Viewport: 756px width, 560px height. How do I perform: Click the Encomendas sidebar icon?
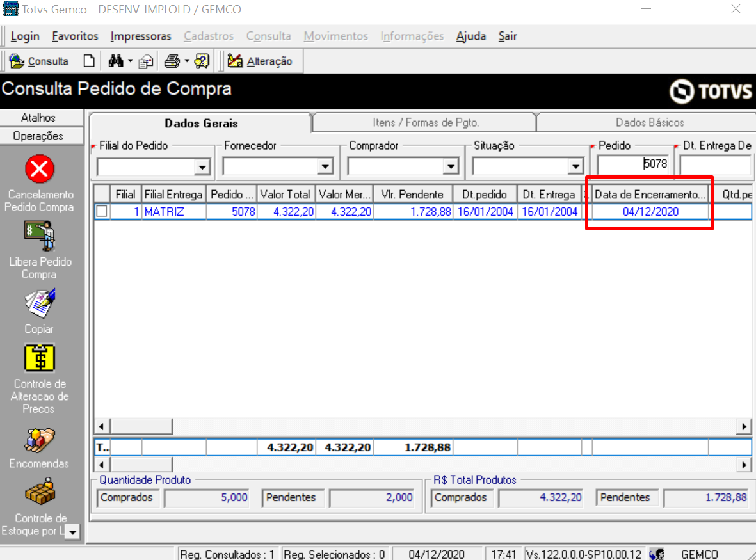pos(40,440)
